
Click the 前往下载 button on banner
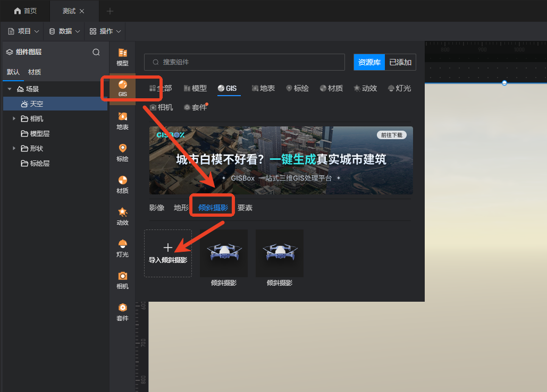391,135
